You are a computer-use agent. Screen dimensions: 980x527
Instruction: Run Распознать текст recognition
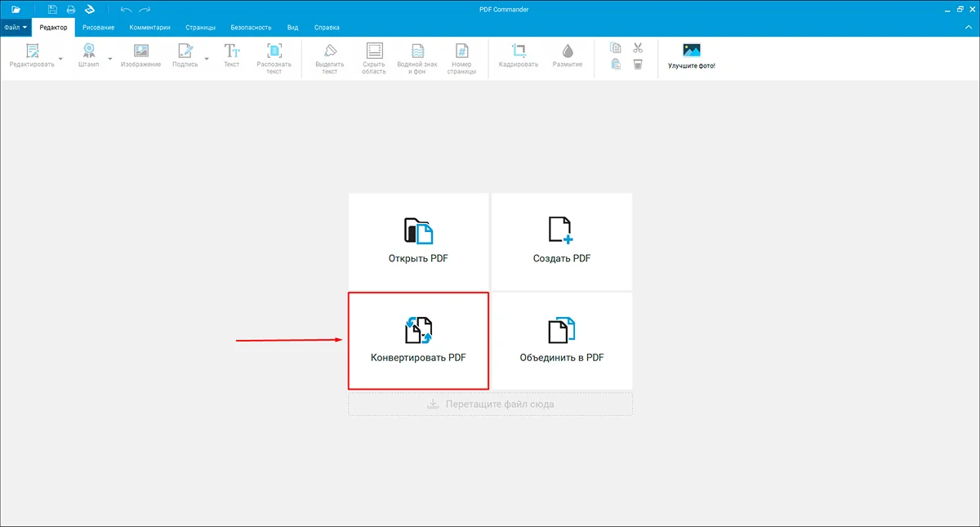[274, 59]
